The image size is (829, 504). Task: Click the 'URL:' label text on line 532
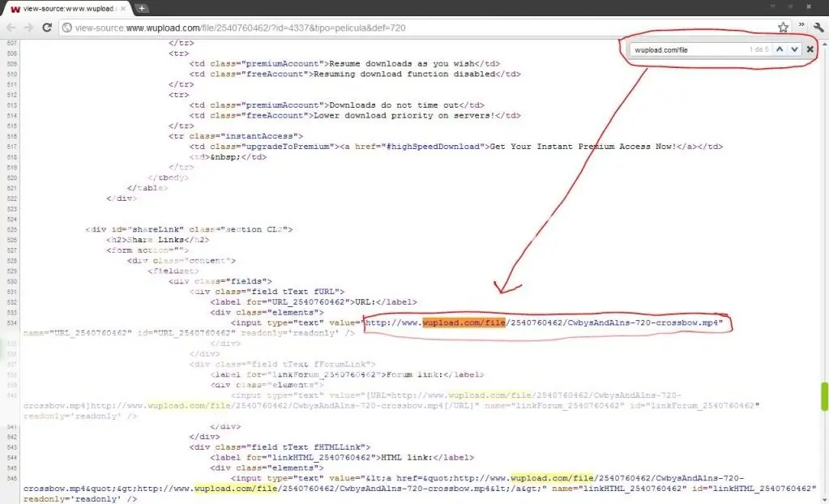tap(365, 302)
